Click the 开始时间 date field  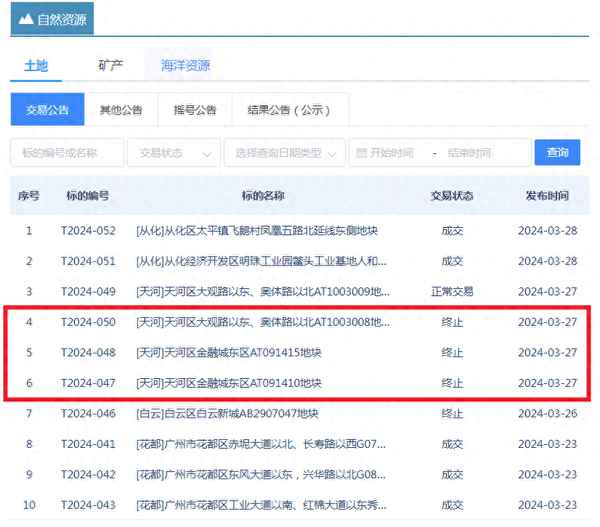coord(392,153)
